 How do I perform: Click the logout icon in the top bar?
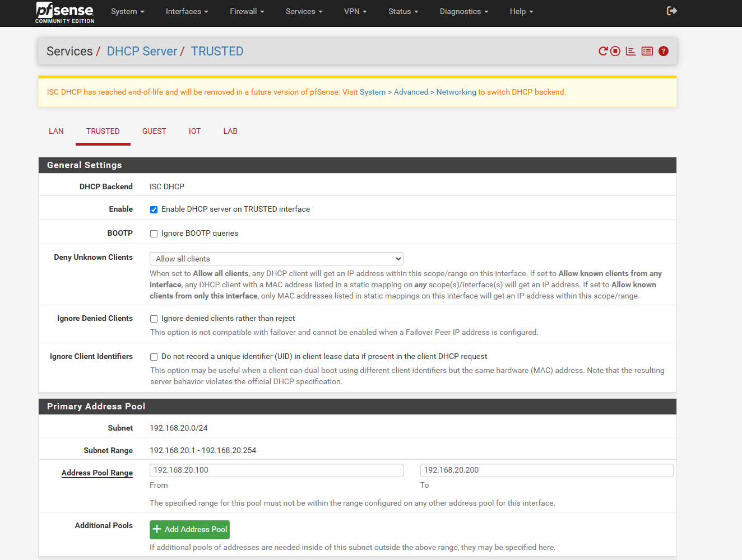click(x=672, y=11)
